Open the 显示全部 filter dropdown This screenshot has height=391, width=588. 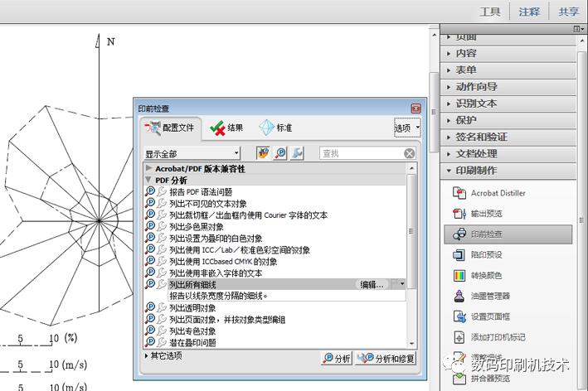(x=192, y=153)
